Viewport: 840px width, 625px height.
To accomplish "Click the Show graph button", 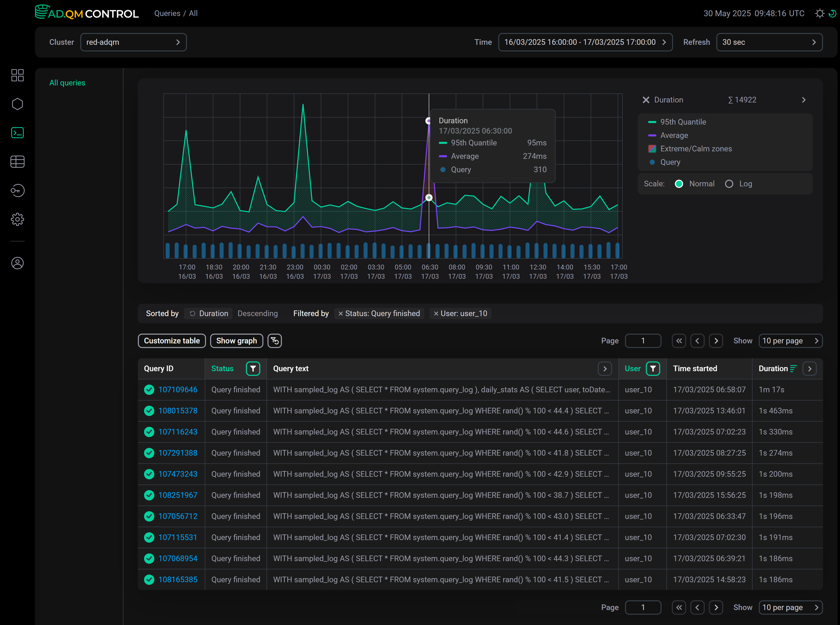I will [236, 341].
